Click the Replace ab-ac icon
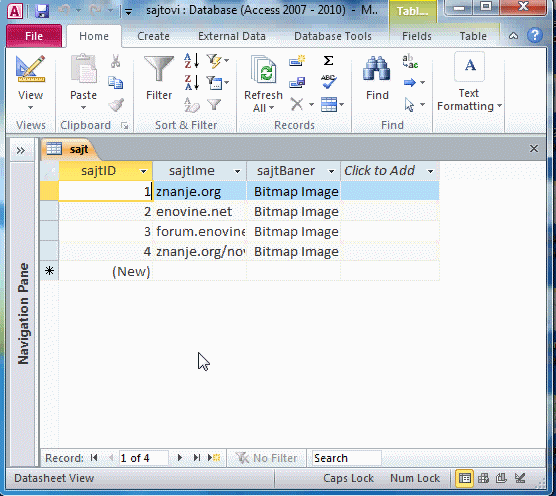The height and width of the screenshot is (496, 556). click(x=410, y=61)
